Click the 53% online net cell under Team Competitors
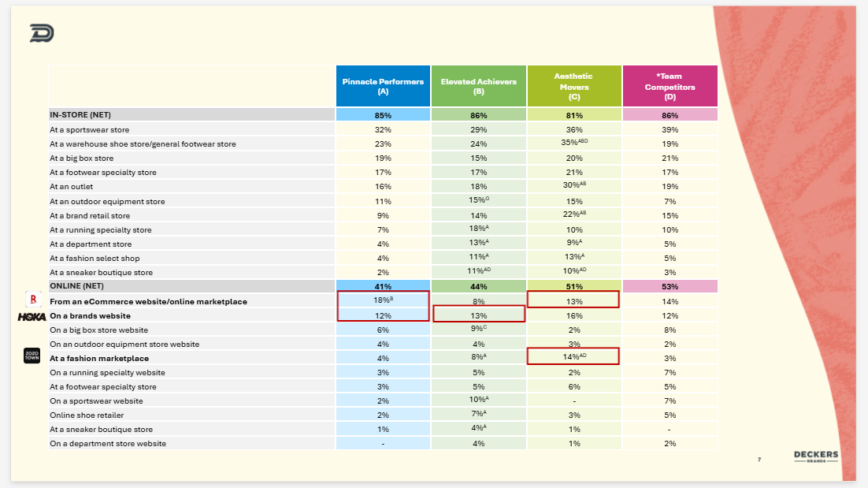The image size is (868, 488). pos(670,286)
